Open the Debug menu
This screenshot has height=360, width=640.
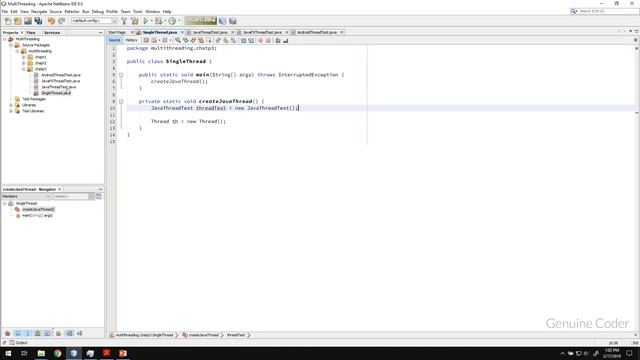coord(98,11)
